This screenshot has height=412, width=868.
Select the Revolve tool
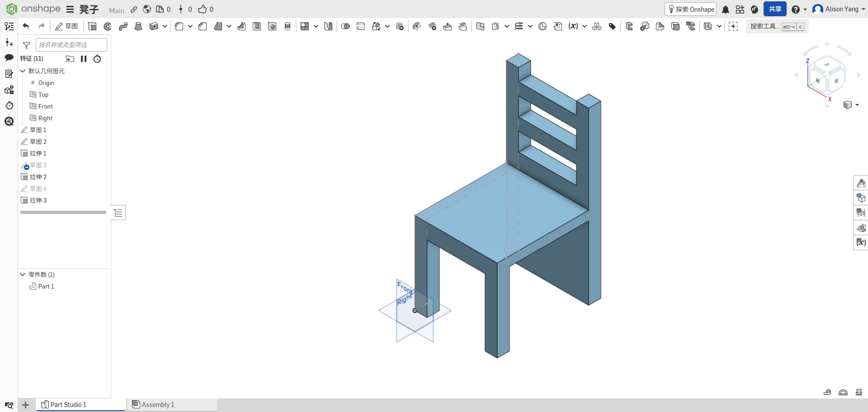coord(108,26)
